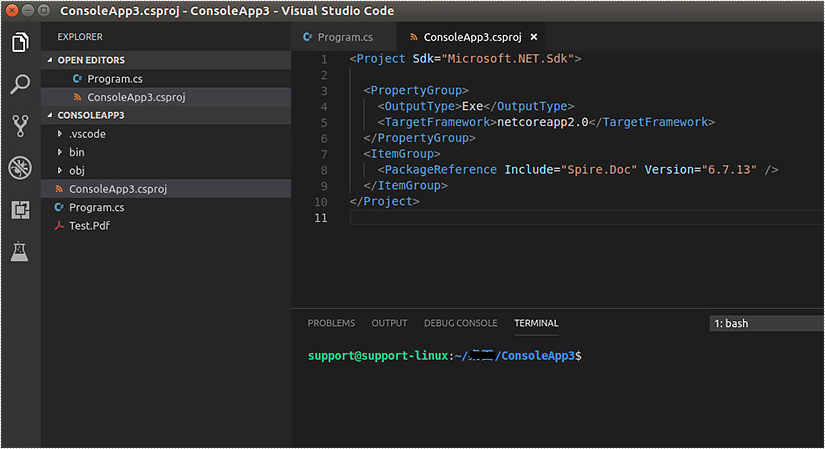Screen dimensions: 825x449
Task: Click csproj icon in Open Editors list
Action: point(77,97)
